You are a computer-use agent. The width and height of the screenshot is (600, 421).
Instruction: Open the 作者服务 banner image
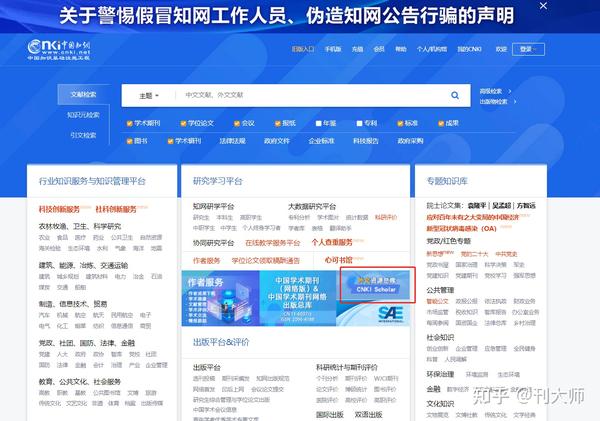[220, 299]
